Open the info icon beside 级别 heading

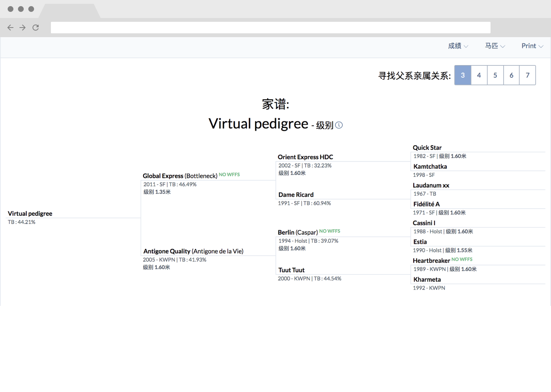point(339,125)
